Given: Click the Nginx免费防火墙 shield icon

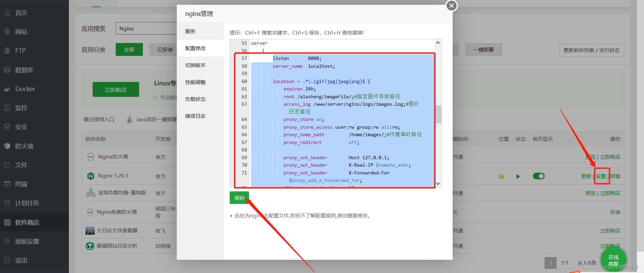Looking at the screenshot, I should click(90, 212).
